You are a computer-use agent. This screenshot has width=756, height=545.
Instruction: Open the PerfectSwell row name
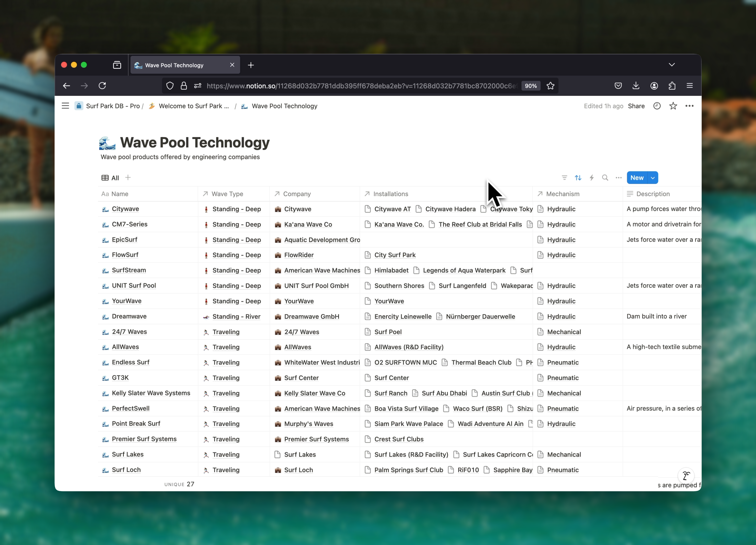point(131,408)
